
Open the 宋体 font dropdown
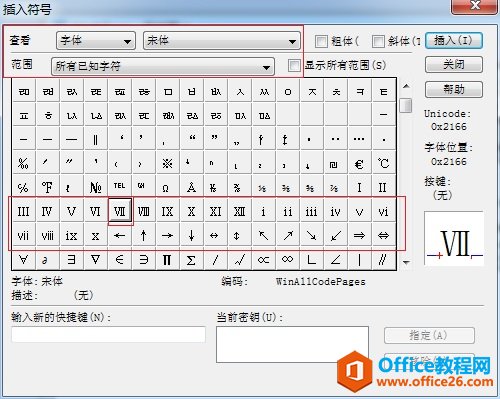(222, 41)
